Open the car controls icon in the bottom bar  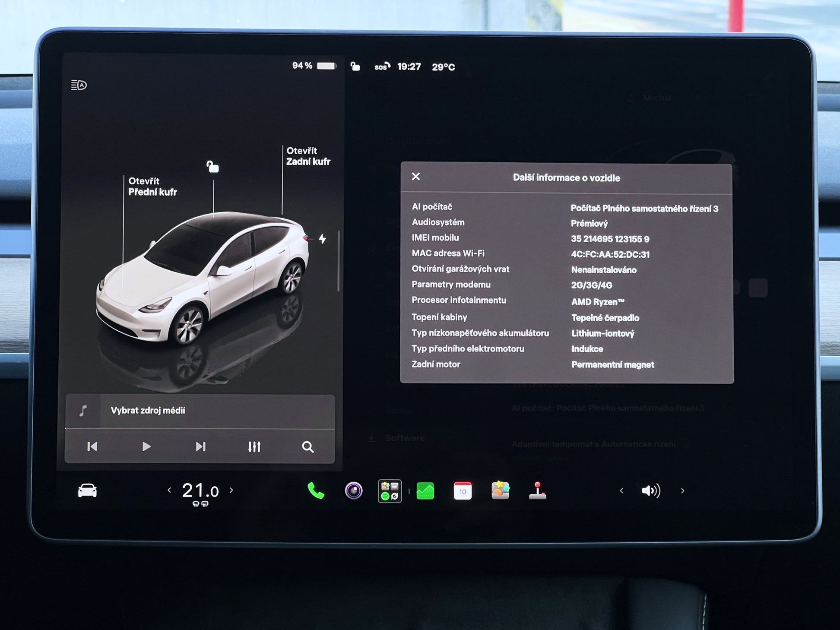87,491
